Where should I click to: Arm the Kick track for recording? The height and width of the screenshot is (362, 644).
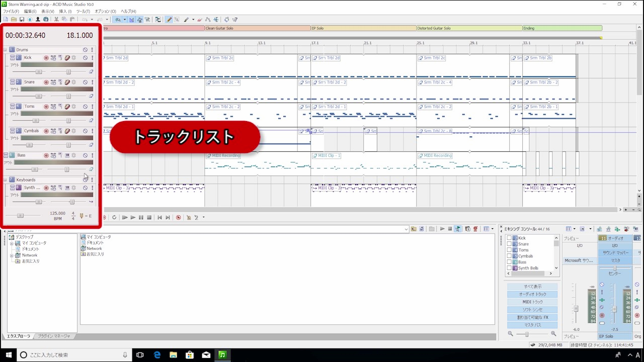pos(46,58)
